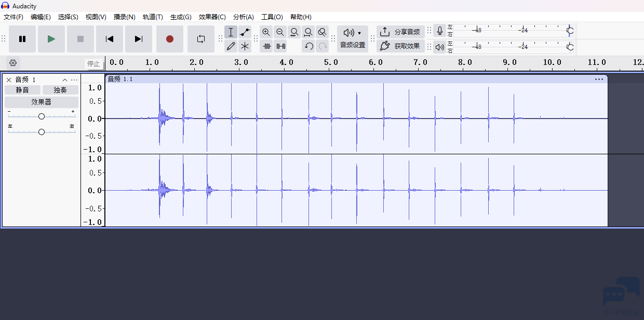Click the microphone record meter icon
644x320 pixels.
(x=440, y=31)
